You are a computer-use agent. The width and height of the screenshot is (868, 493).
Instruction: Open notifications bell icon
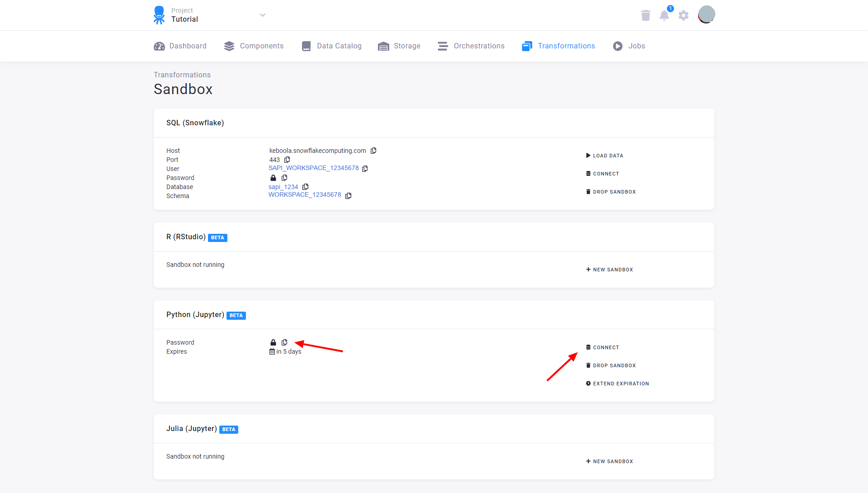tap(664, 15)
